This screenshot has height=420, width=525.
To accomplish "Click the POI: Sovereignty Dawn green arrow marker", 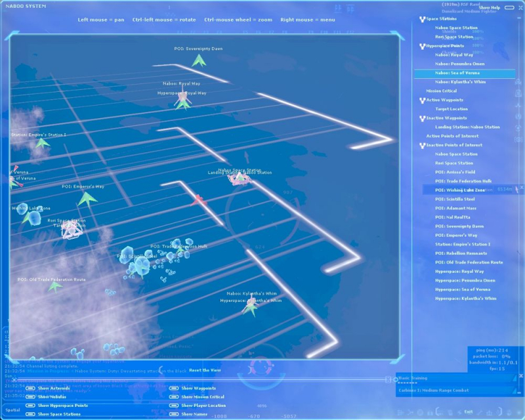I will (199, 61).
